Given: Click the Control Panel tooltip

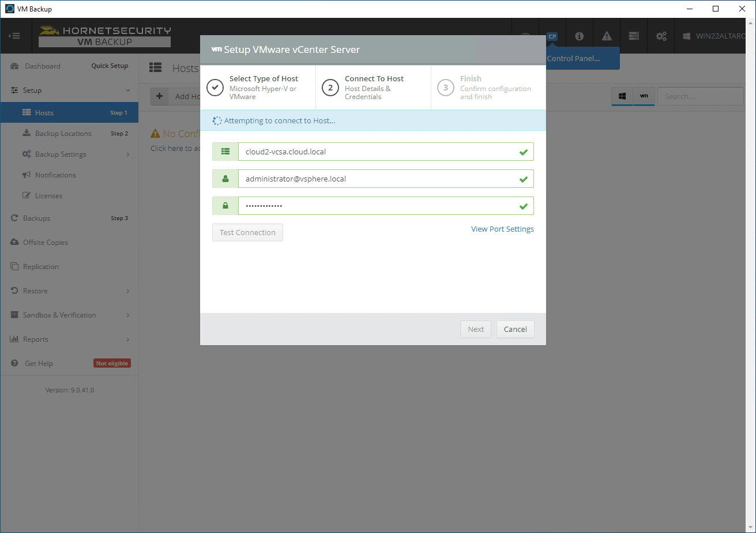Looking at the screenshot, I should pos(583,58).
